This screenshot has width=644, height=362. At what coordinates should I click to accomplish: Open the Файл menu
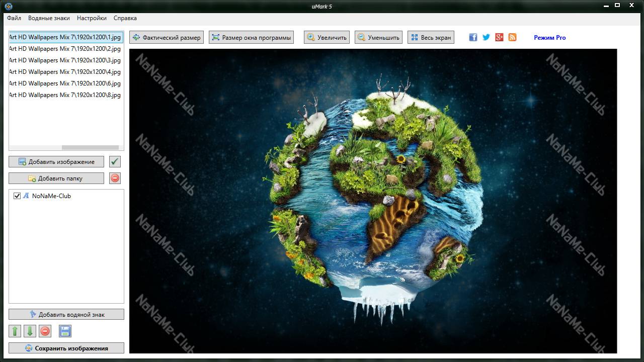coord(14,18)
